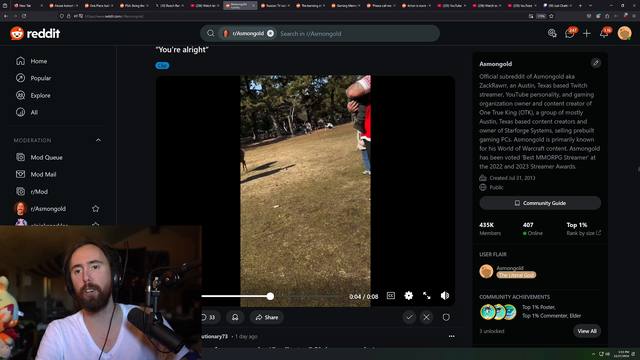
Task: Open the notifications bell
Action: [x=604, y=33]
